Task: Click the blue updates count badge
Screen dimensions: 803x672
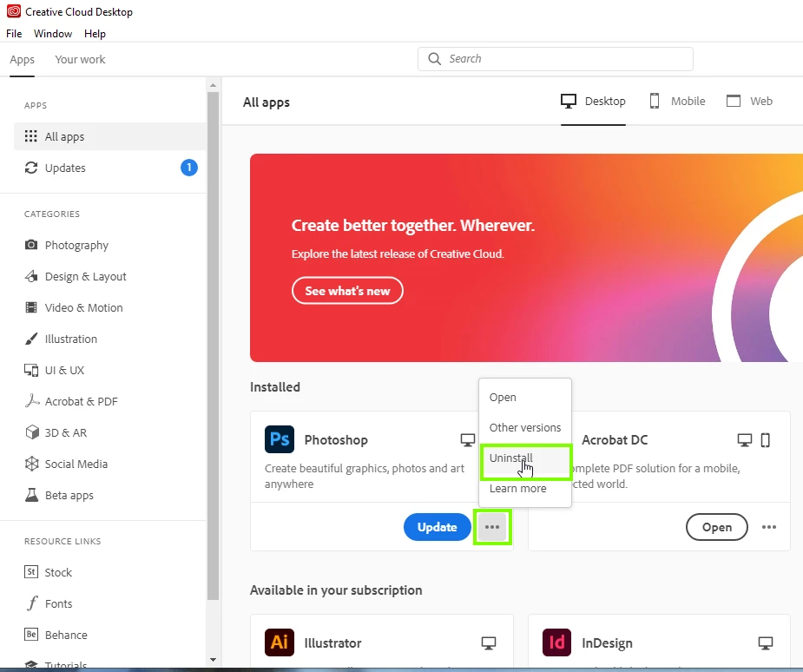Action: 189,168
